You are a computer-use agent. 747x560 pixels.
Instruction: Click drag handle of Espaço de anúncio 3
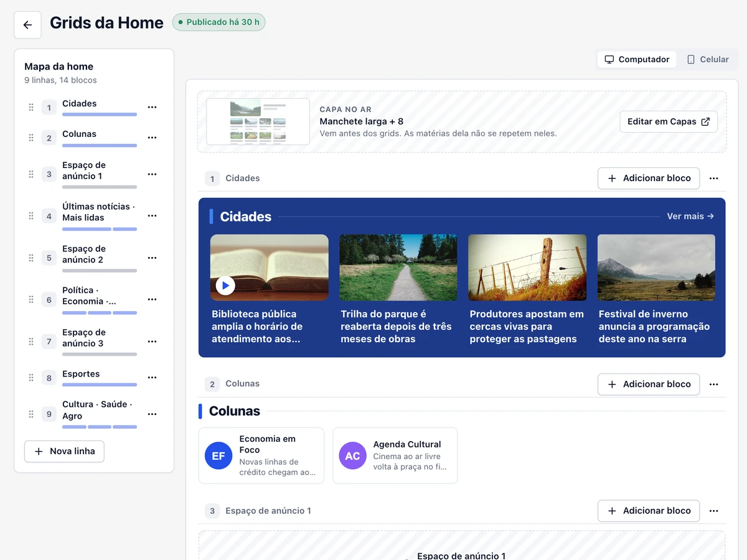pyautogui.click(x=31, y=342)
